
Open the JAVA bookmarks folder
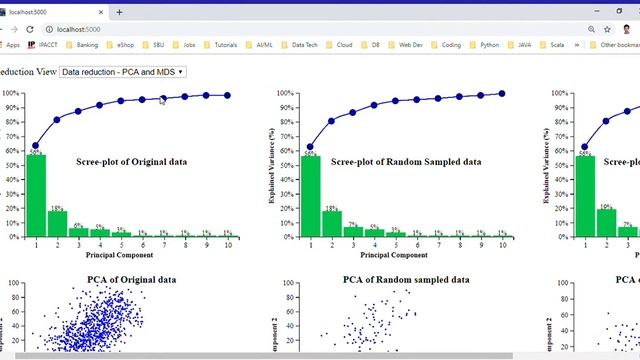point(520,45)
